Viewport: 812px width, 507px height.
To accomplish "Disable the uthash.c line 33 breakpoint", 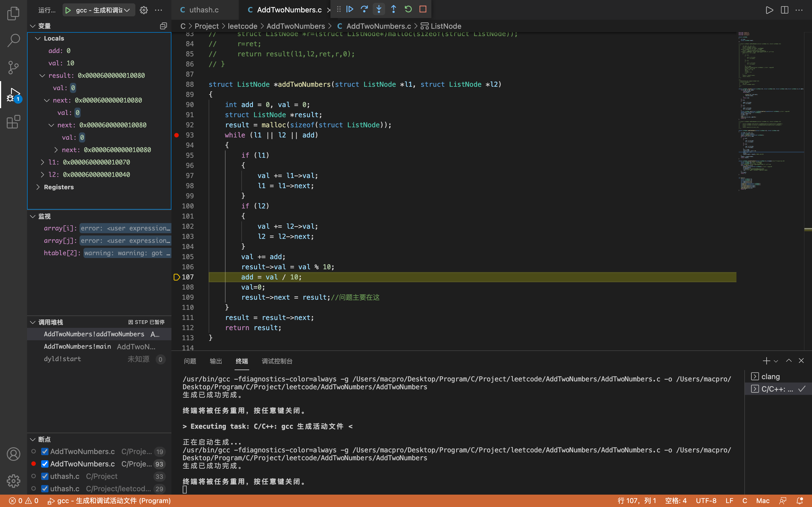I will tap(45, 476).
